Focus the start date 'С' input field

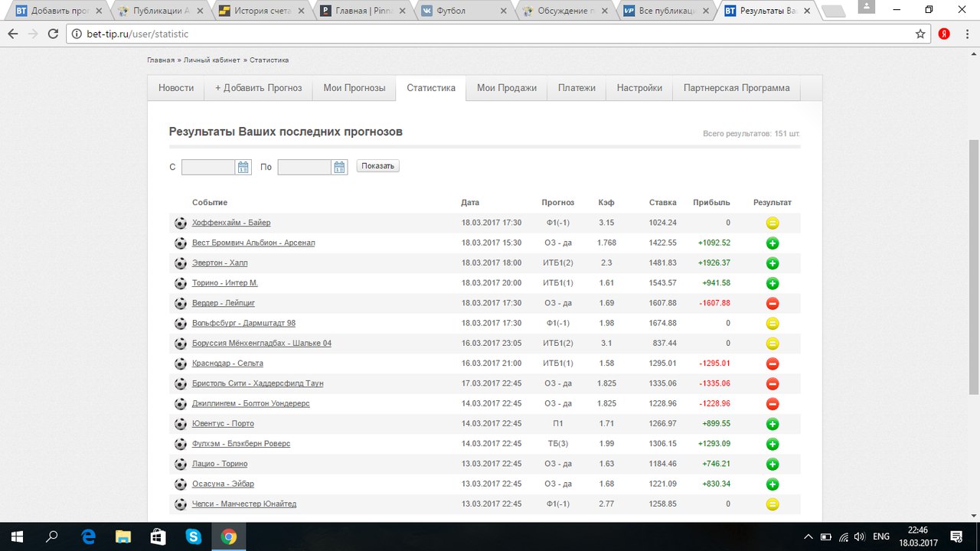pos(208,167)
